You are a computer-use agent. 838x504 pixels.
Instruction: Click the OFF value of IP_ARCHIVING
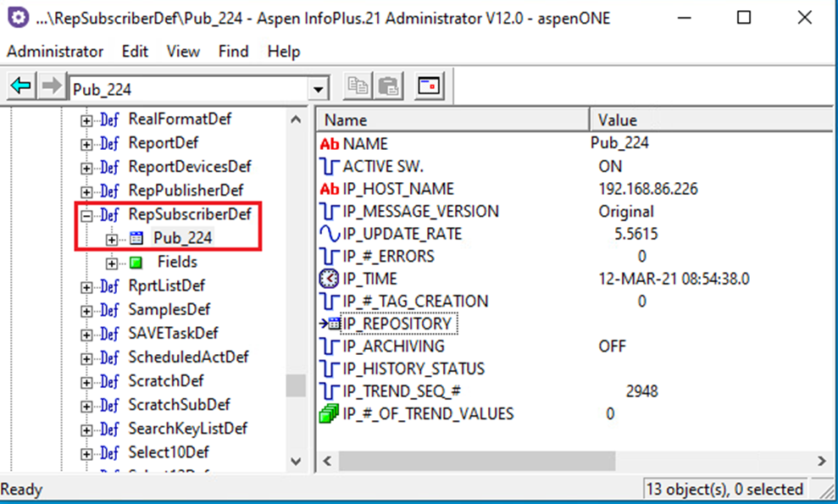point(612,346)
